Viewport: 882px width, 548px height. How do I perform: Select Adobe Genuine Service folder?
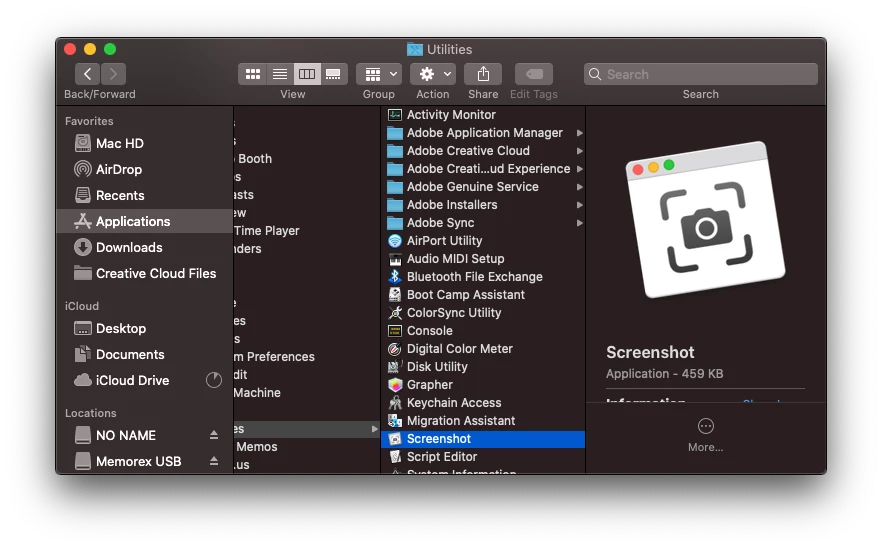[x=483, y=187]
